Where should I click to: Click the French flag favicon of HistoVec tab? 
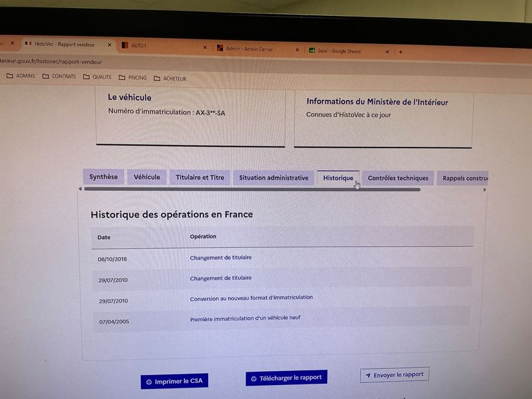pyautogui.click(x=28, y=43)
